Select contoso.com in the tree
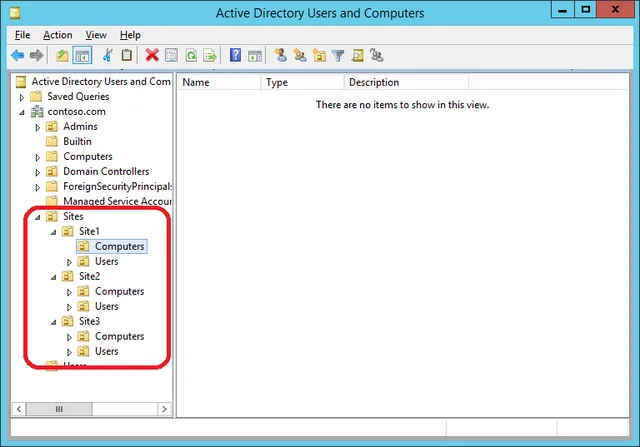The image size is (640, 447). tap(76, 111)
